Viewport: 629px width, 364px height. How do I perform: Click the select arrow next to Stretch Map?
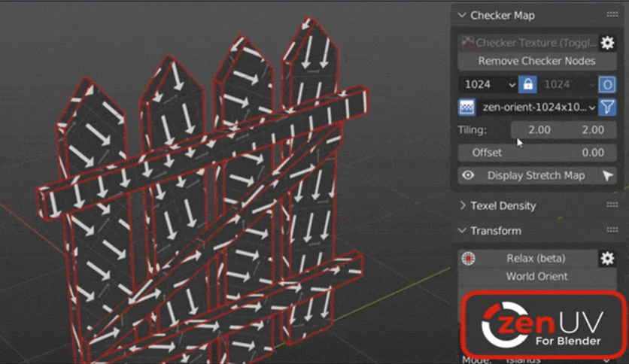coord(608,175)
